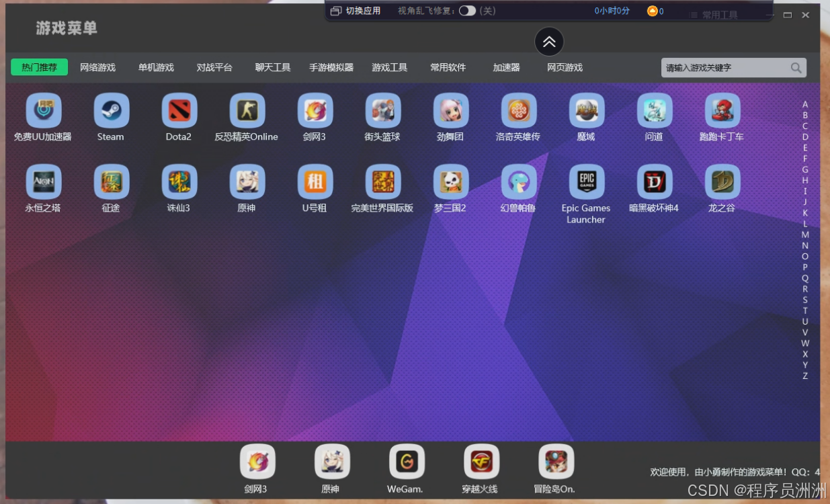Click the search magnifier icon

796,68
